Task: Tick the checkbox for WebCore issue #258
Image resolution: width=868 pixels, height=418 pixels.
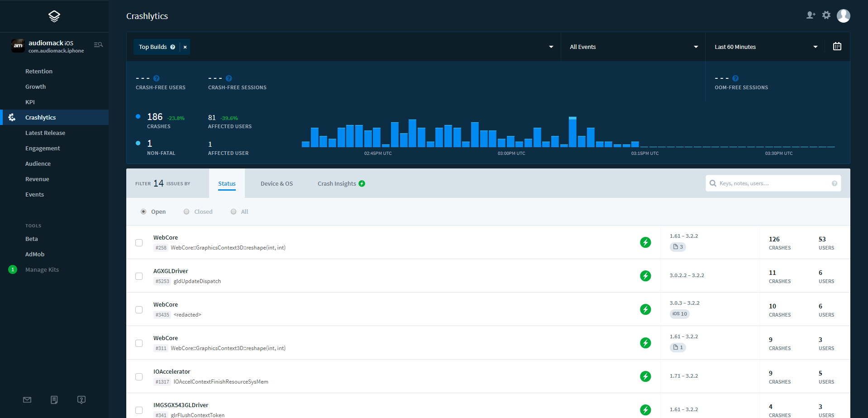Action: tap(139, 243)
